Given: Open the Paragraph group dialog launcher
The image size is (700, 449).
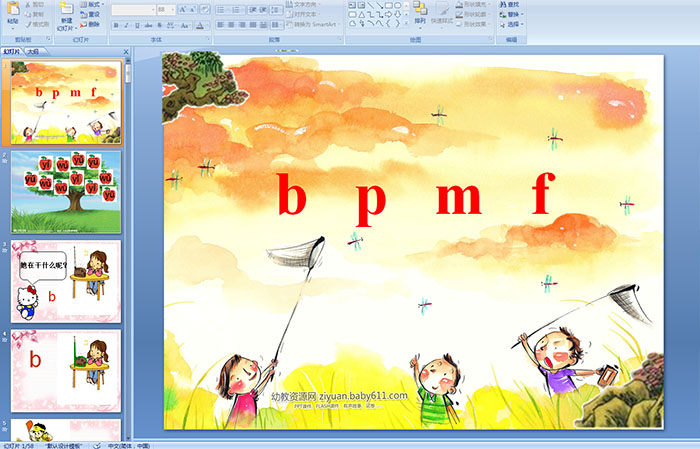Looking at the screenshot, I should coord(340,39).
